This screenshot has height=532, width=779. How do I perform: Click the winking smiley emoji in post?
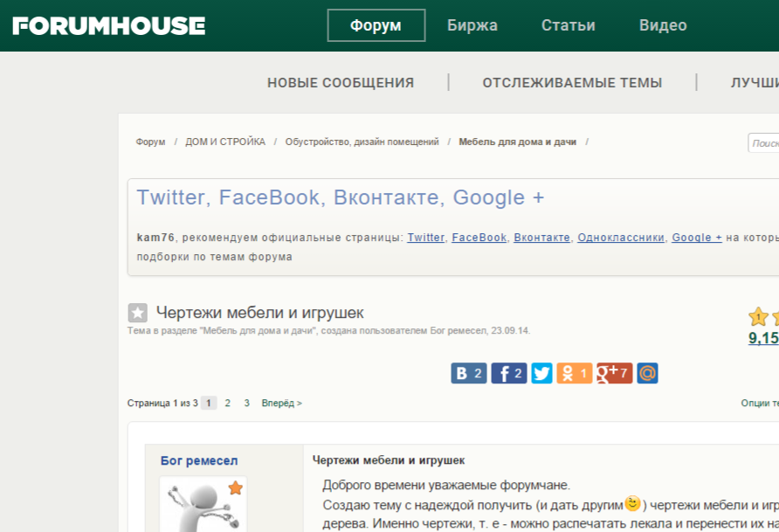[x=632, y=503]
